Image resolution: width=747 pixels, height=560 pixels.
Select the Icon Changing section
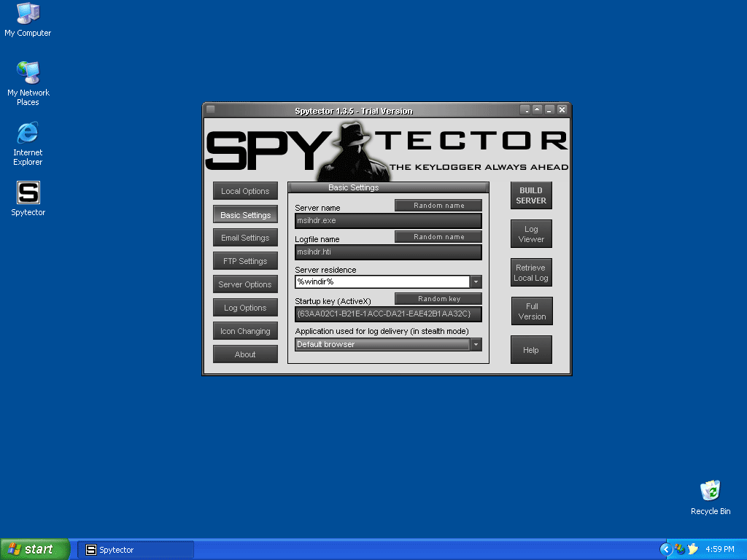click(x=245, y=331)
